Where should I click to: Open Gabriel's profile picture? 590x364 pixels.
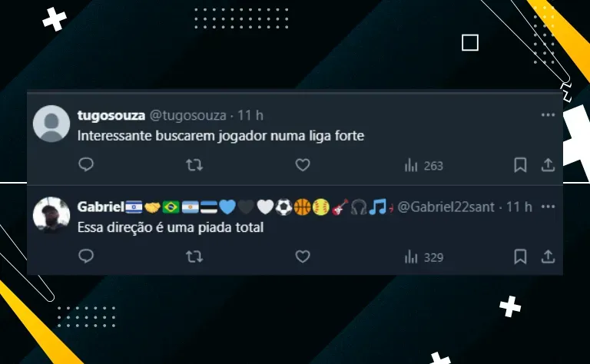pos(51,215)
